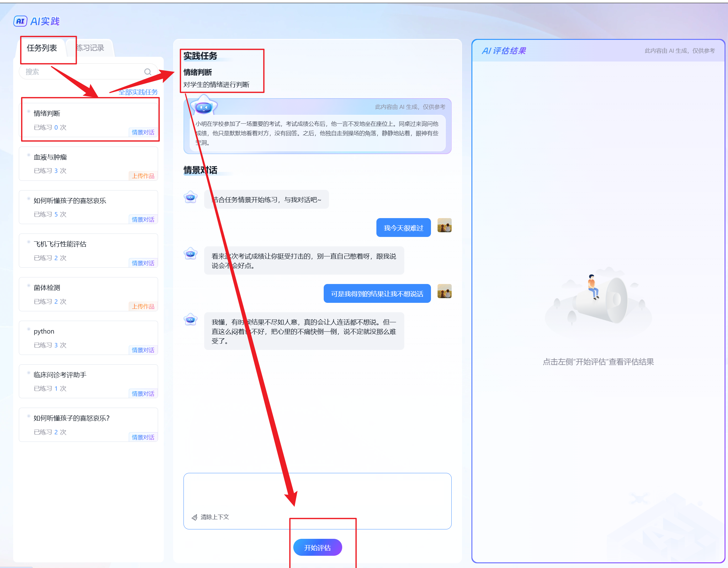Choose the python task item
Image resolution: width=728 pixels, height=568 pixels.
pyautogui.click(x=88, y=338)
